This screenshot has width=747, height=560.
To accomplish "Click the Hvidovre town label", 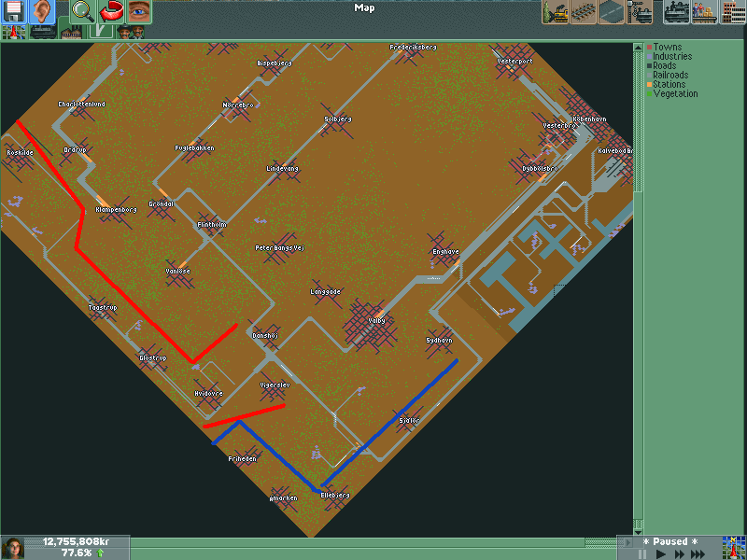I will click(x=208, y=394).
